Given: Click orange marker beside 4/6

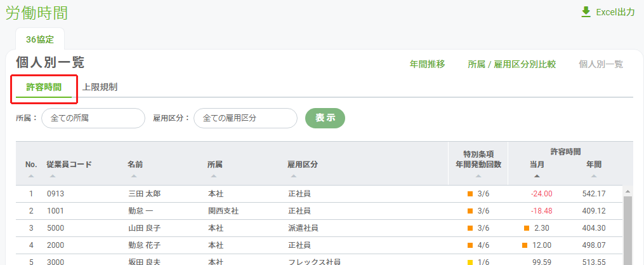Looking at the screenshot, I should [x=470, y=245].
